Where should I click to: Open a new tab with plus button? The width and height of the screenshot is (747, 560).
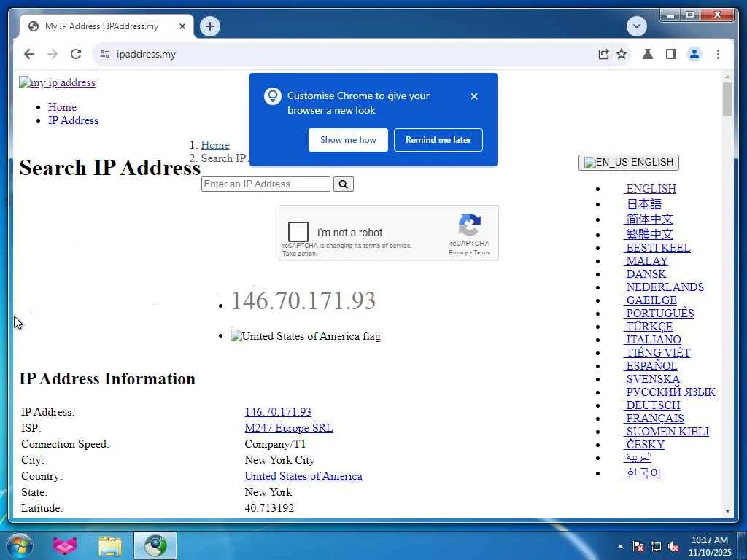pos(210,26)
